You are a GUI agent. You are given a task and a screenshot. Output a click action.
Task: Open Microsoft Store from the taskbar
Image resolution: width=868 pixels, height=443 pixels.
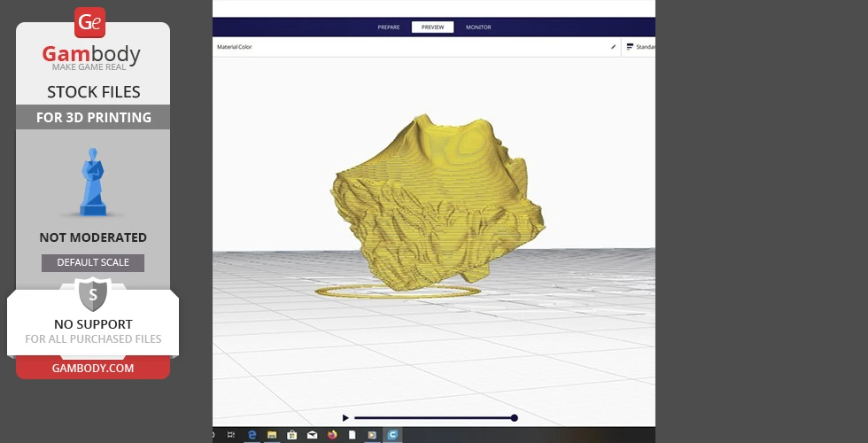click(x=291, y=435)
